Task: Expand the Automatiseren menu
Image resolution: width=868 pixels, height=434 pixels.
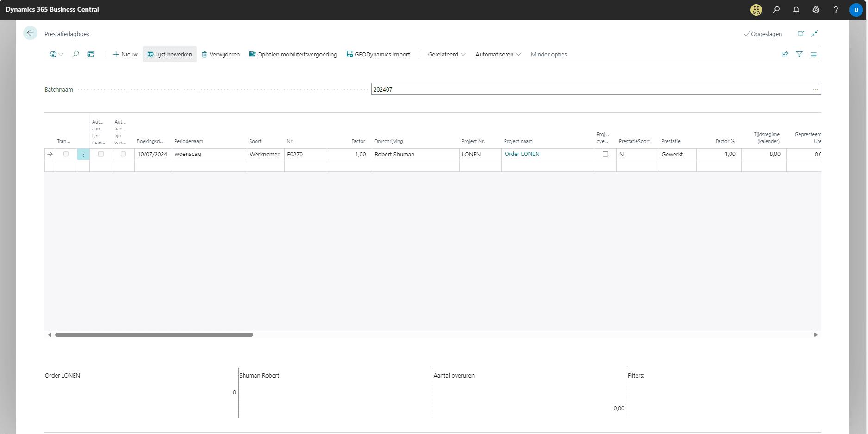Action: click(x=498, y=54)
